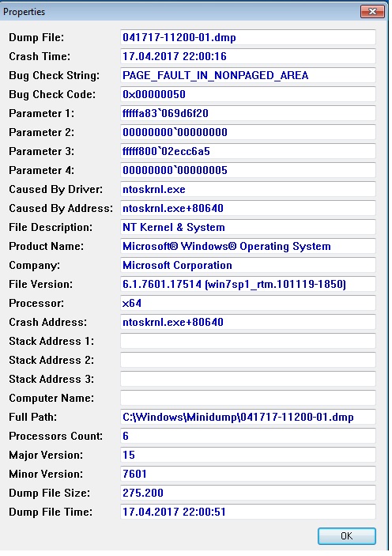Click the Parameter 4 field
Image resolution: width=392 pixels, height=556 pixels.
(247, 170)
